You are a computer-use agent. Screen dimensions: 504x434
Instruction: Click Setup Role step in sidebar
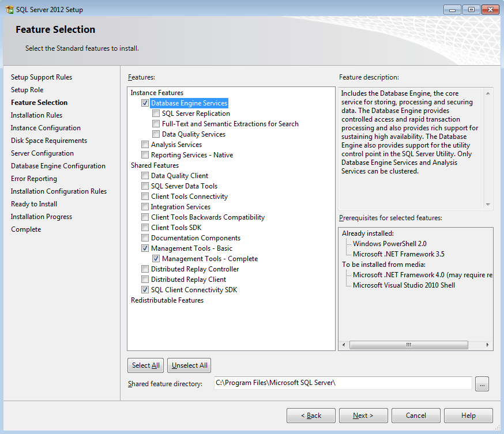27,90
